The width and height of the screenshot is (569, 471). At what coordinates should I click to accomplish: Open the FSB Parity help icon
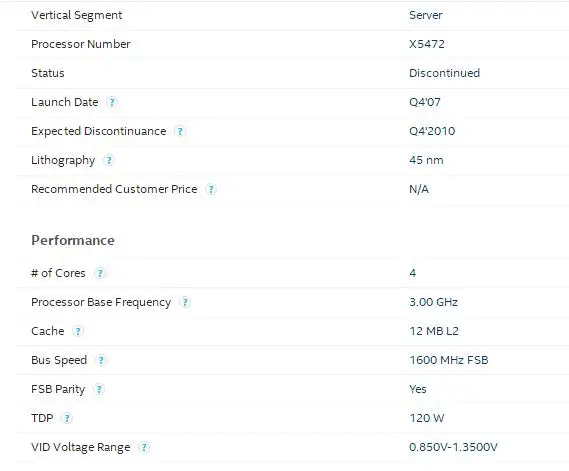[x=99, y=389]
